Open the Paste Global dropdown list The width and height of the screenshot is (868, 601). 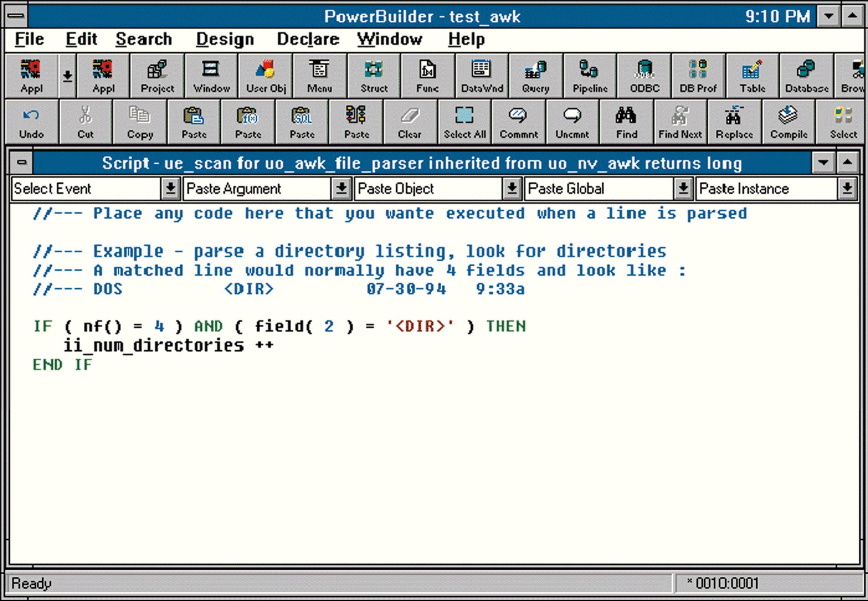tap(683, 189)
